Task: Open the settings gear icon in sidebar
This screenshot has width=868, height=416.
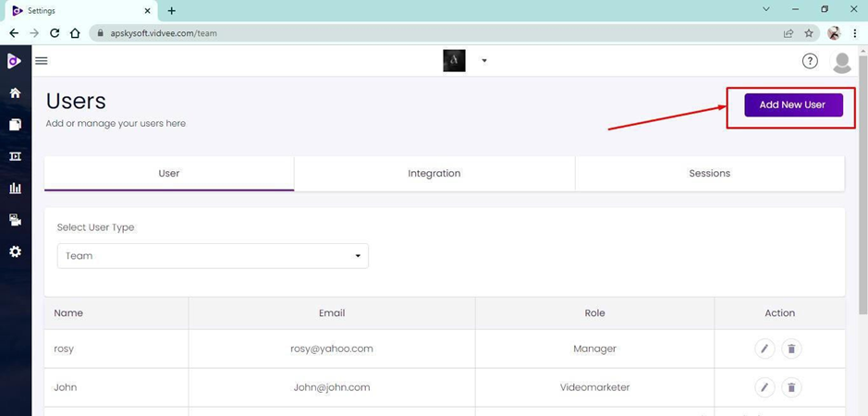Action: 16,252
